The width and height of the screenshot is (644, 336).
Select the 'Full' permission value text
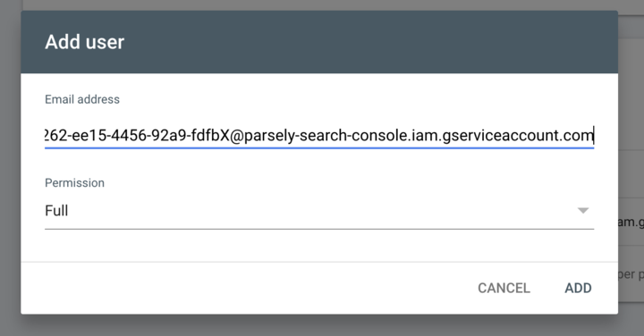coord(56,211)
